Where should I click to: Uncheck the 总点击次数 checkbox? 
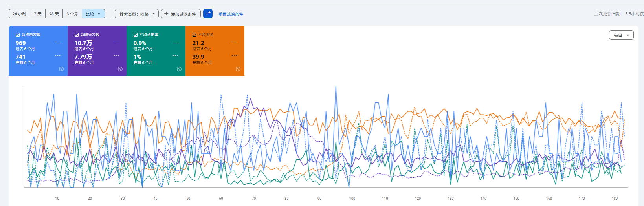click(x=18, y=35)
